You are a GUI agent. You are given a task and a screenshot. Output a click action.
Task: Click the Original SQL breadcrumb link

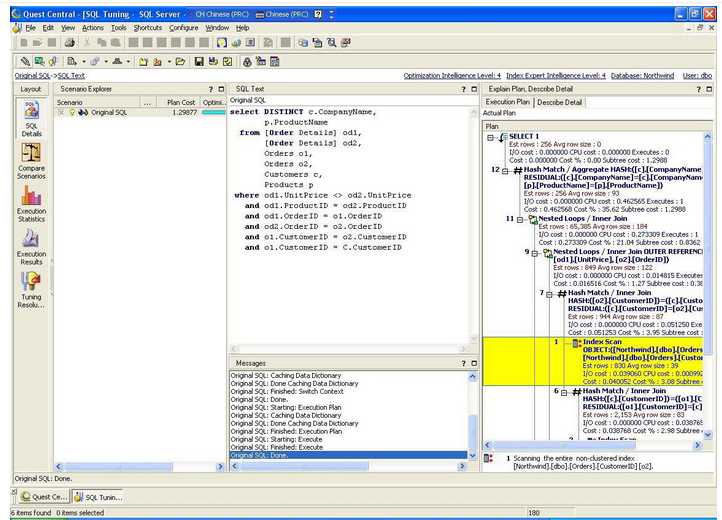click(x=32, y=76)
